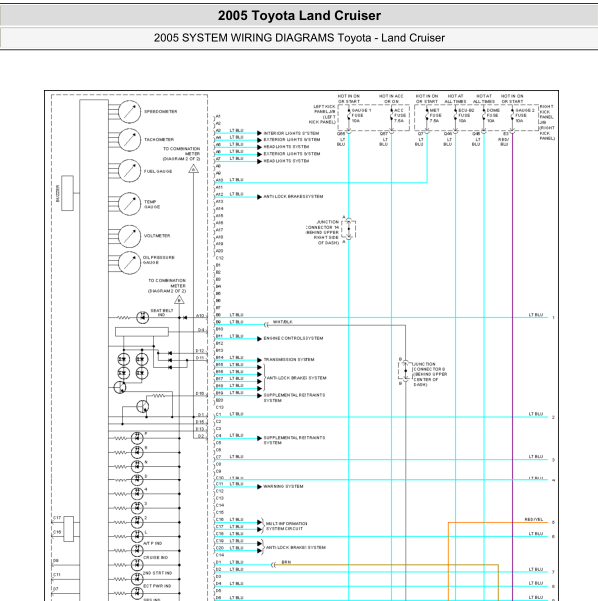Click the fuel gauge circle symbol

point(130,171)
